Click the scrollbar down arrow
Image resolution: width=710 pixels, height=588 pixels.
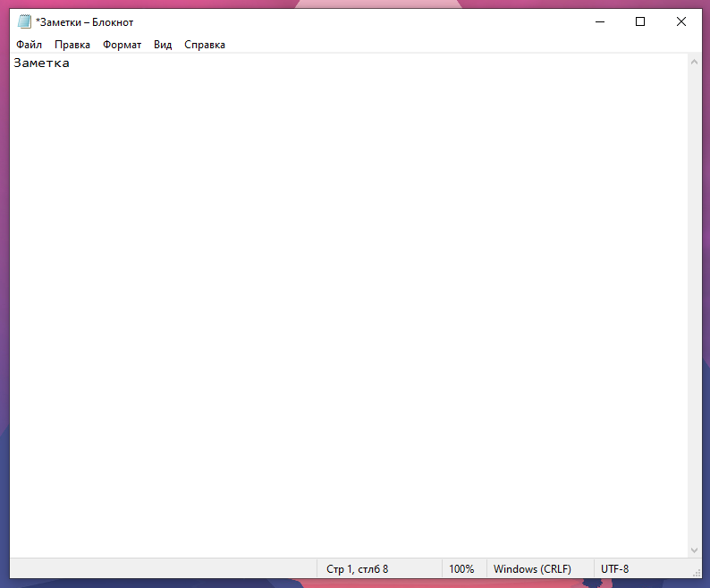(x=694, y=550)
